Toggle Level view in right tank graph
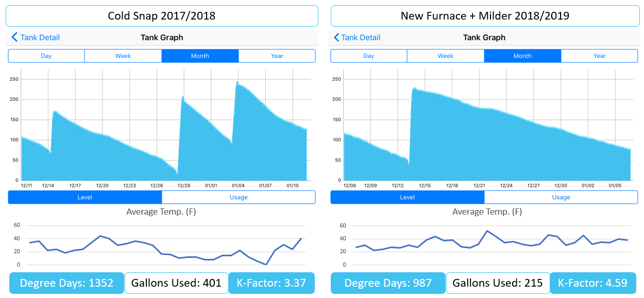The image size is (644, 298). (408, 197)
